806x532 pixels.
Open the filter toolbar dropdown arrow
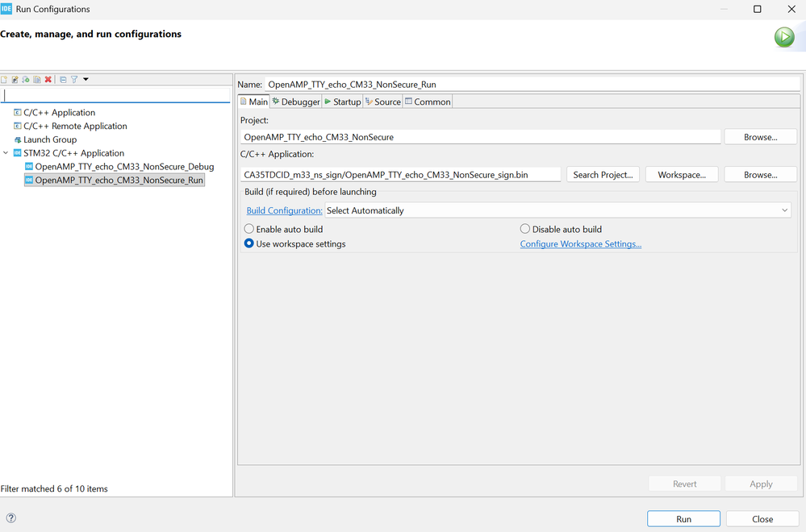pos(86,80)
